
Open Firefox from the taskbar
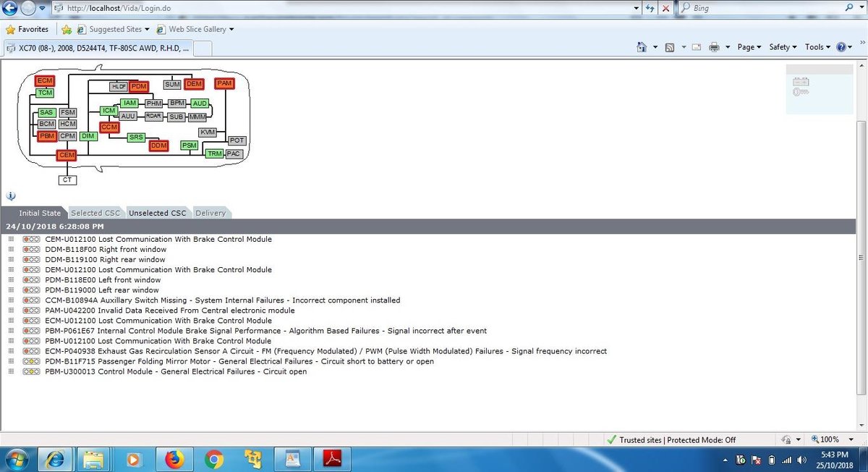[x=174, y=459]
